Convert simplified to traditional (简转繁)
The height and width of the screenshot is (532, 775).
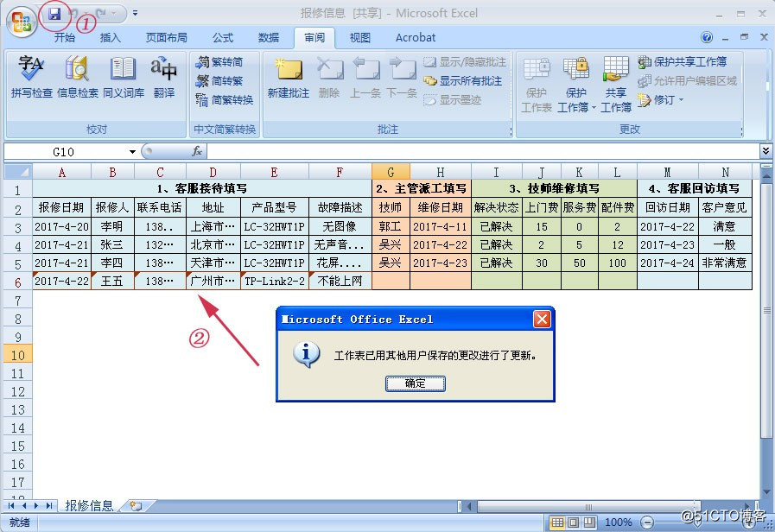pyautogui.click(x=220, y=80)
